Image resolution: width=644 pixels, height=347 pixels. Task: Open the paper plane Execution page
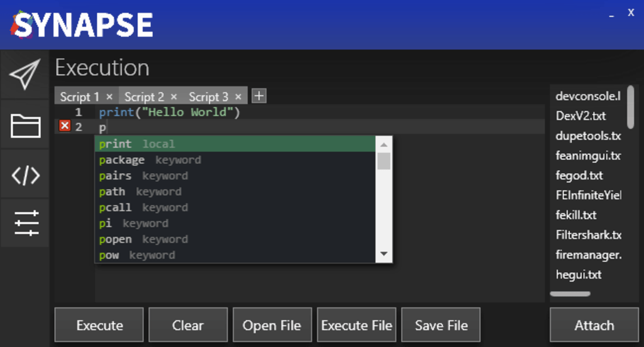25,74
